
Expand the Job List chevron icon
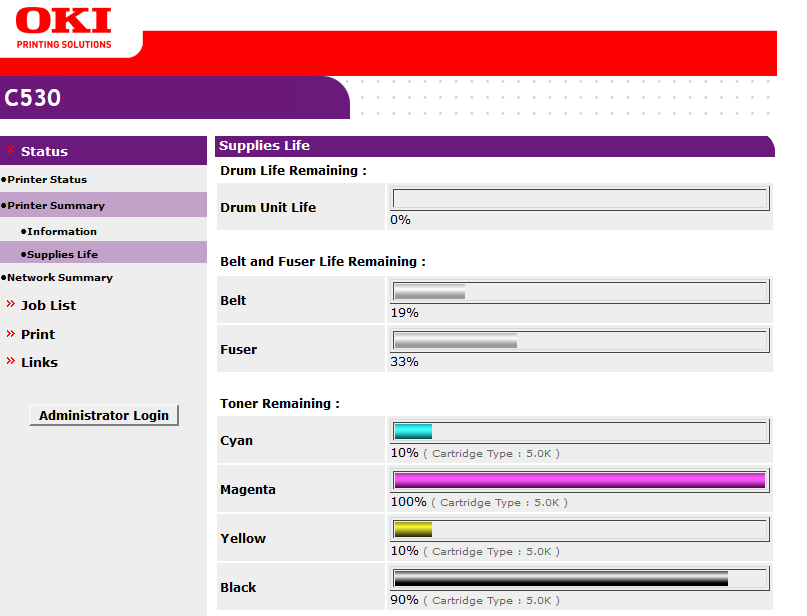click(10, 304)
